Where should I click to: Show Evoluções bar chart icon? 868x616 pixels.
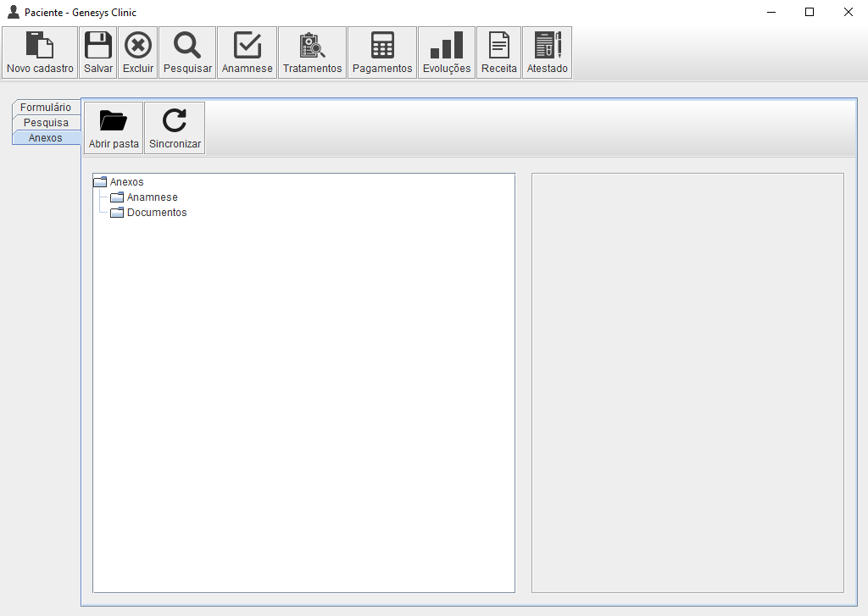click(447, 53)
